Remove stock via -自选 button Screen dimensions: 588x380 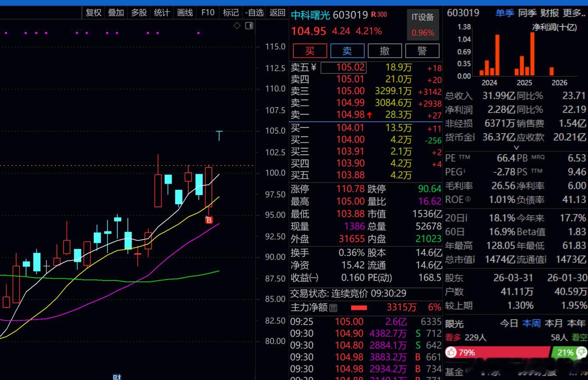tap(254, 13)
